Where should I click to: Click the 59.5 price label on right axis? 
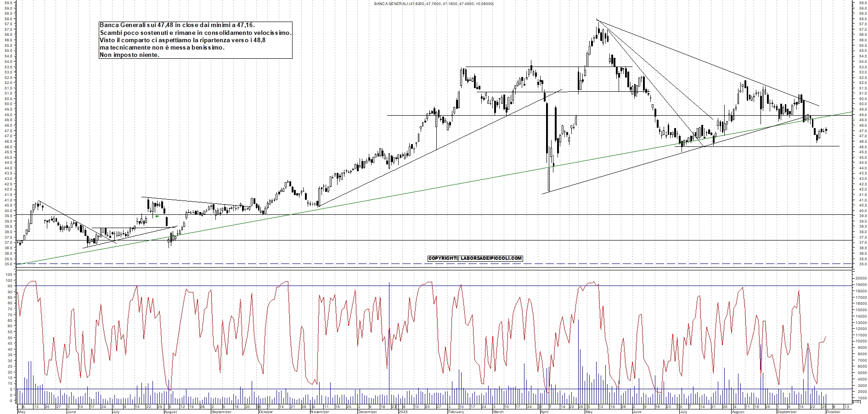point(862,3)
